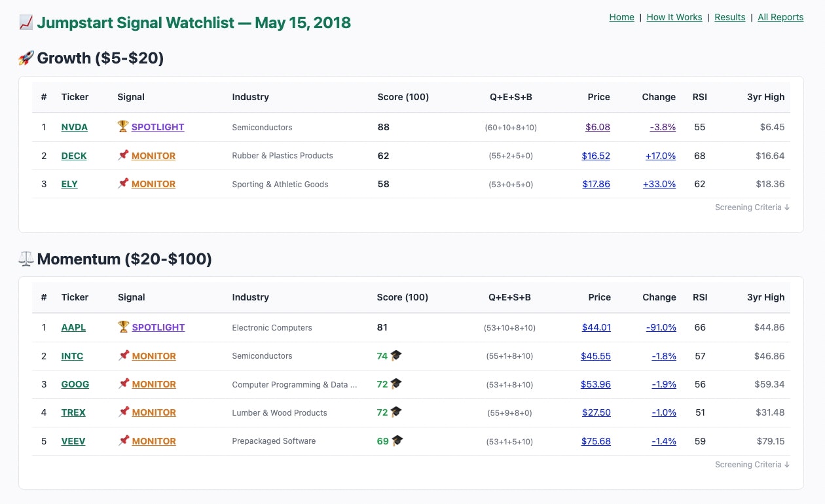Click the scales icon beside the Momentum heading
825x504 pixels.
(x=26, y=259)
